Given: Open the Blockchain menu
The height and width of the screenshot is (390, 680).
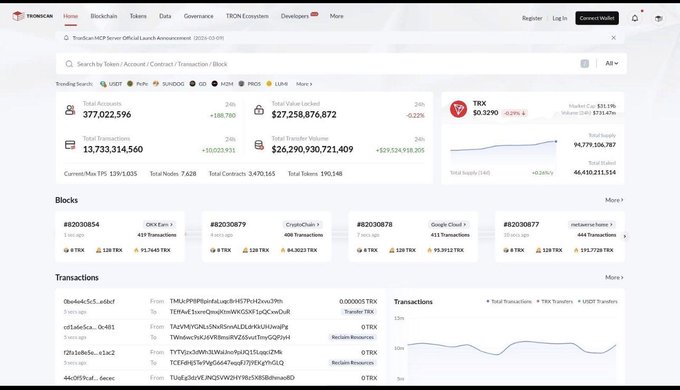Looking at the screenshot, I should tap(104, 16).
